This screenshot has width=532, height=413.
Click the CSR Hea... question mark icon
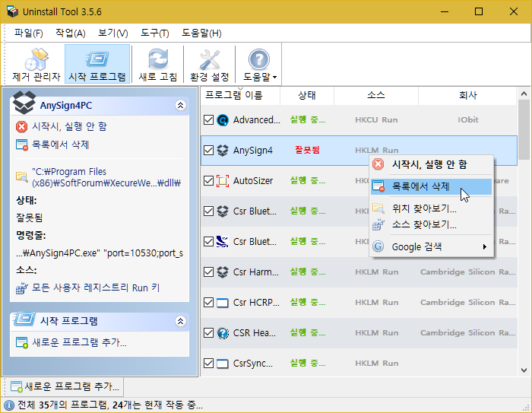(x=223, y=333)
